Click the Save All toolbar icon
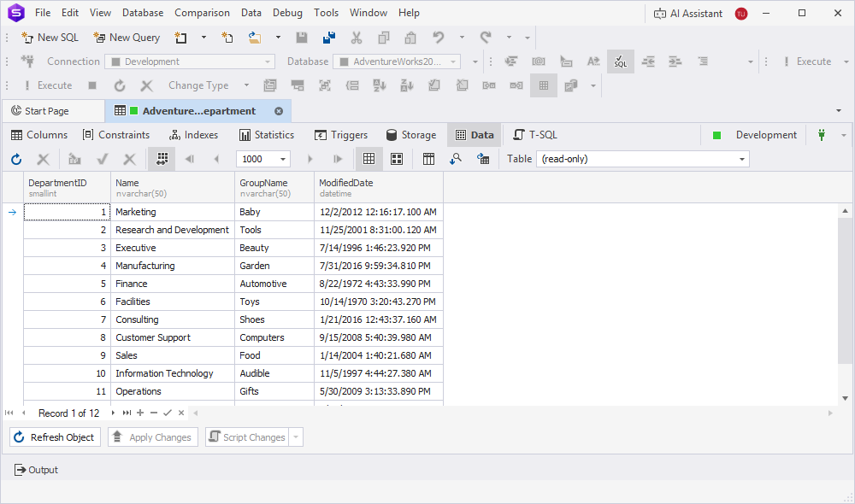This screenshot has width=855, height=504. point(328,38)
